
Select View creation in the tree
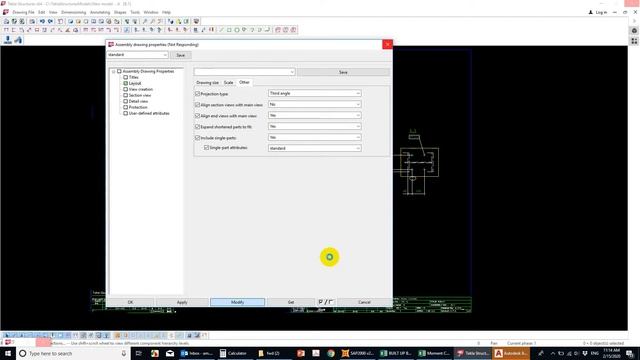tap(140, 89)
